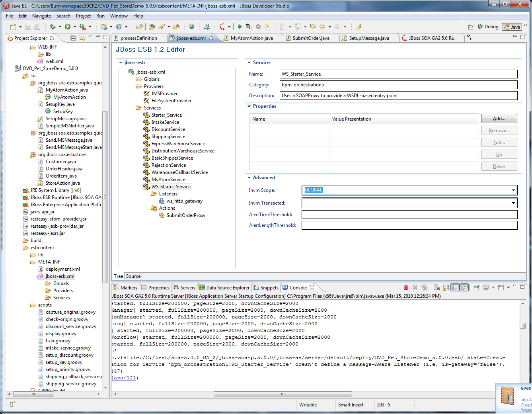This screenshot has height=414, width=532.
Task: Click the Description text field
Action: tap(398, 96)
